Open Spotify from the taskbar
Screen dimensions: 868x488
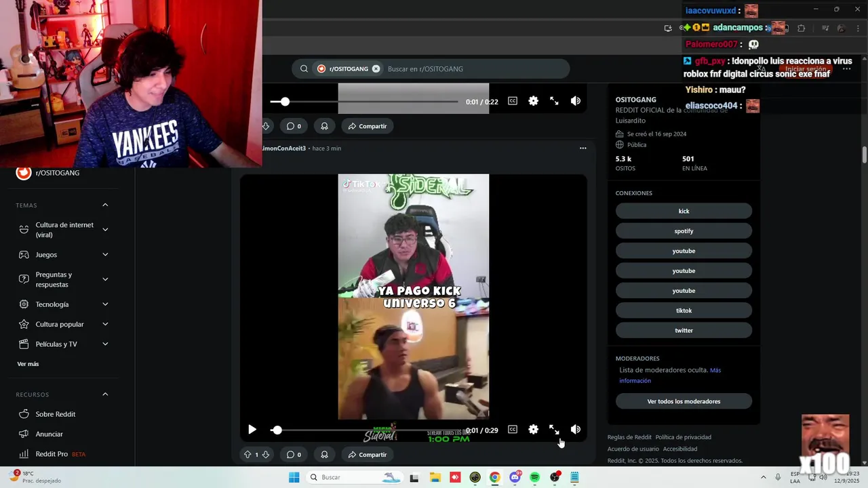(534, 477)
